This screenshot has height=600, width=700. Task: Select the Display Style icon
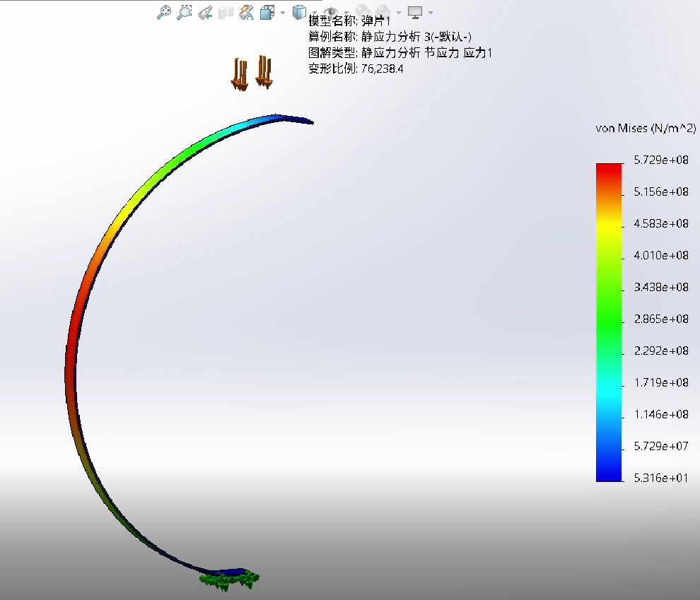pos(299,12)
